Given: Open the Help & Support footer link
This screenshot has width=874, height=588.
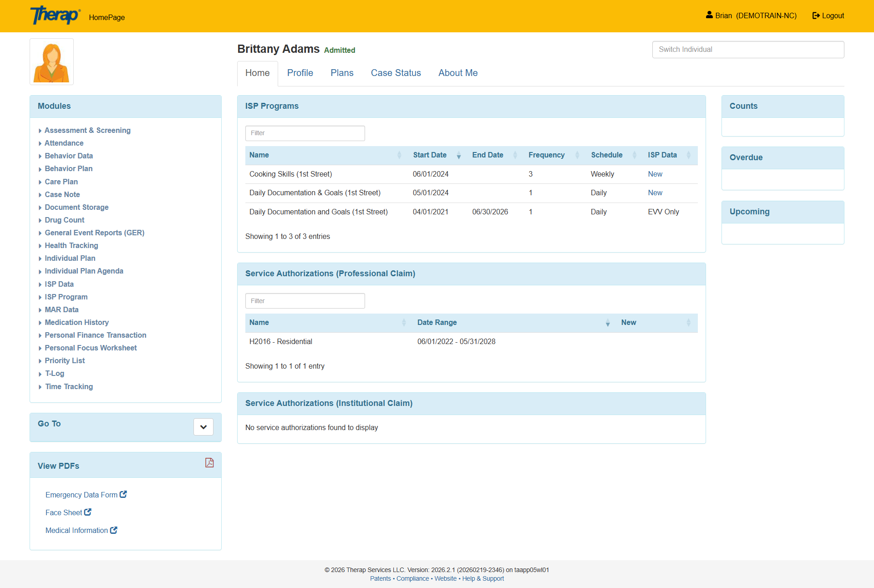Looking at the screenshot, I should point(483,578).
